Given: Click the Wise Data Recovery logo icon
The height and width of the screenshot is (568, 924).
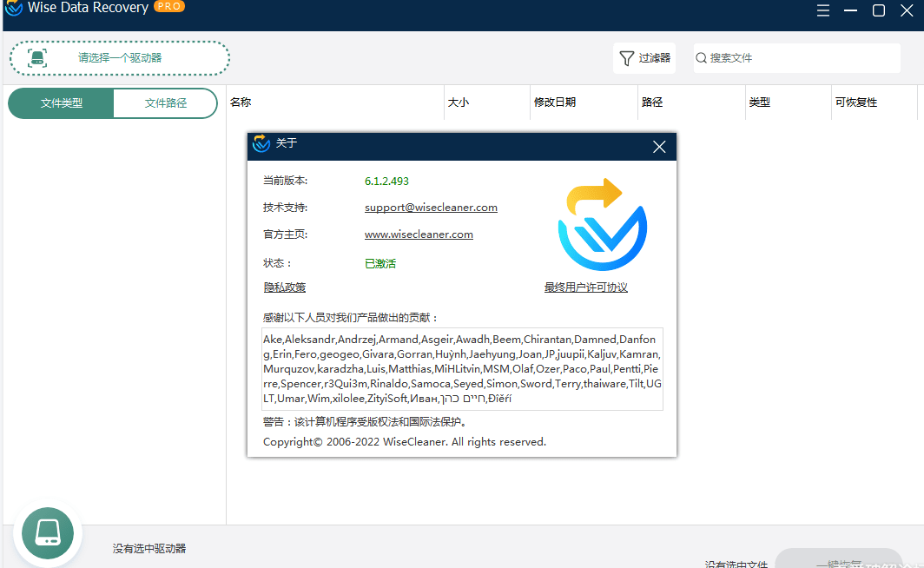Looking at the screenshot, I should 14,8.
